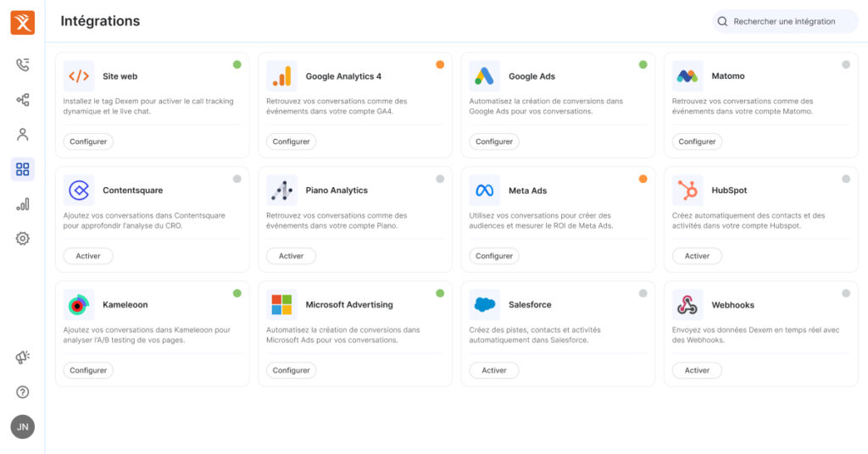Click the green status dot on Site web

coord(237,64)
